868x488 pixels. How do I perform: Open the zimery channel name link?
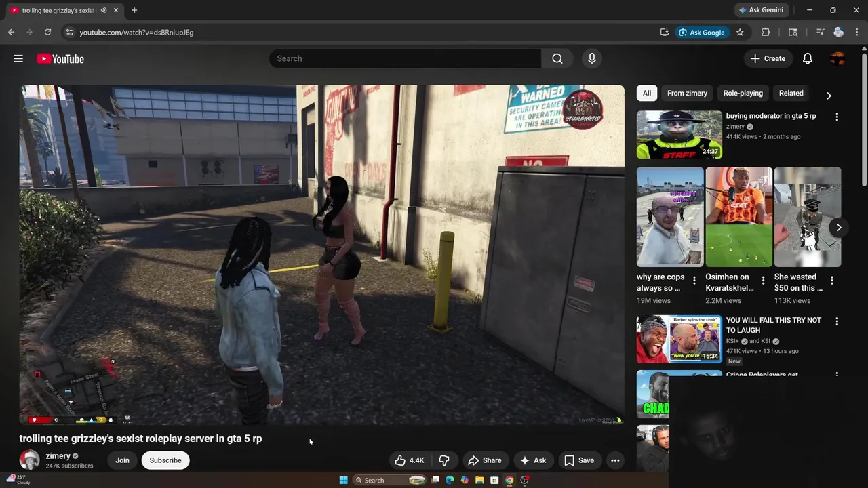(x=58, y=456)
